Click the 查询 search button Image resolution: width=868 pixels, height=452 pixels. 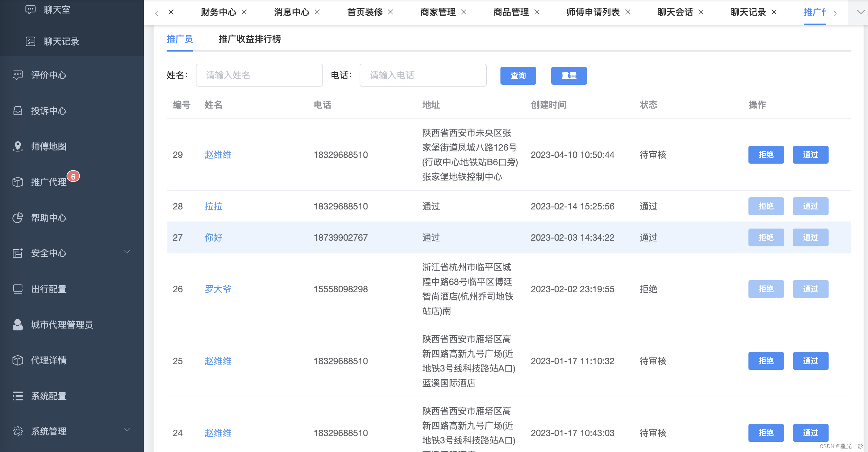point(518,75)
